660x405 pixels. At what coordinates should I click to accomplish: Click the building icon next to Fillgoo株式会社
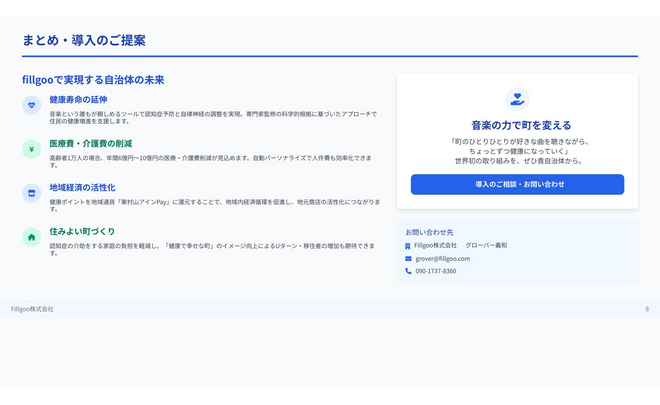point(408,245)
